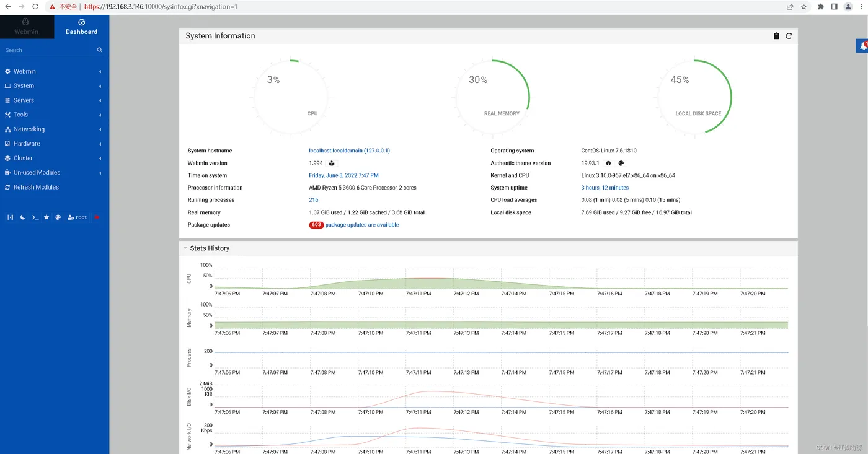Focus the sidebar Search field
868x454 pixels.
point(48,50)
